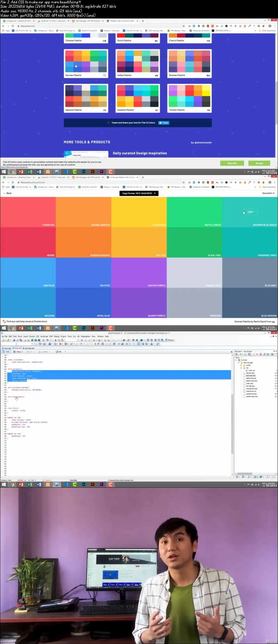Open the Debug dropdown in phpDesigner's editor bar
Viewport: 278px width, 644px height.
(18, 352)
